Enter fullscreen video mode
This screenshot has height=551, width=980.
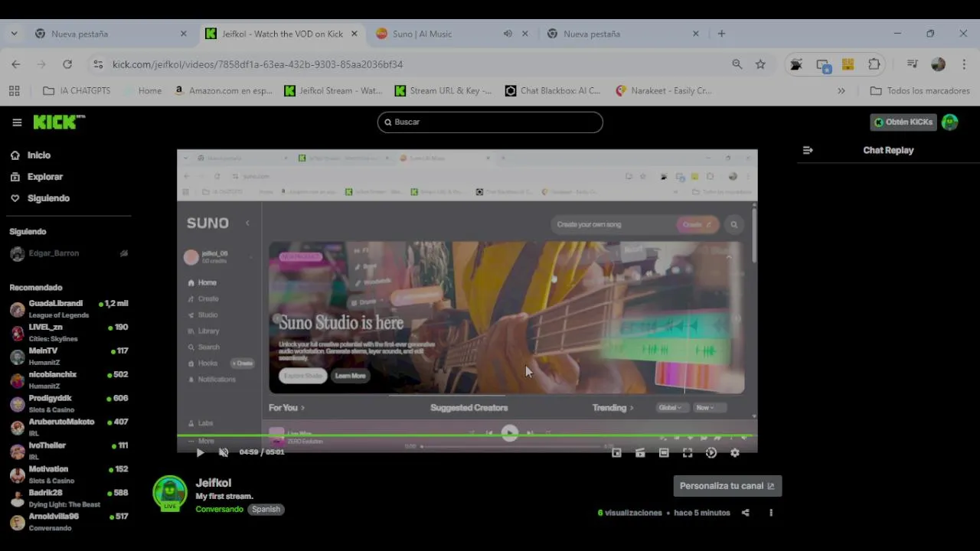coord(688,453)
